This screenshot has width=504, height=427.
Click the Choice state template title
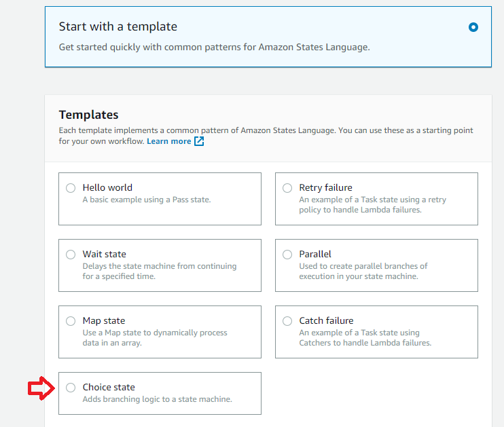pyautogui.click(x=109, y=387)
